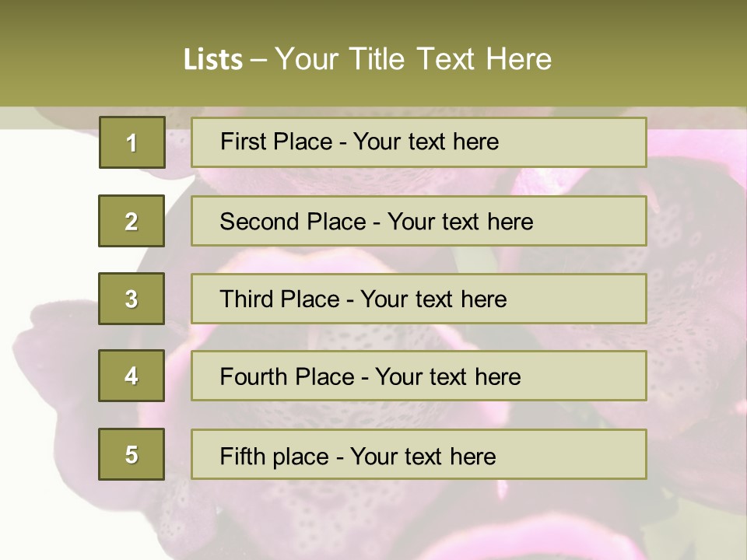The width and height of the screenshot is (747, 560).
Task: Select the number 1 box
Action: click(x=132, y=142)
